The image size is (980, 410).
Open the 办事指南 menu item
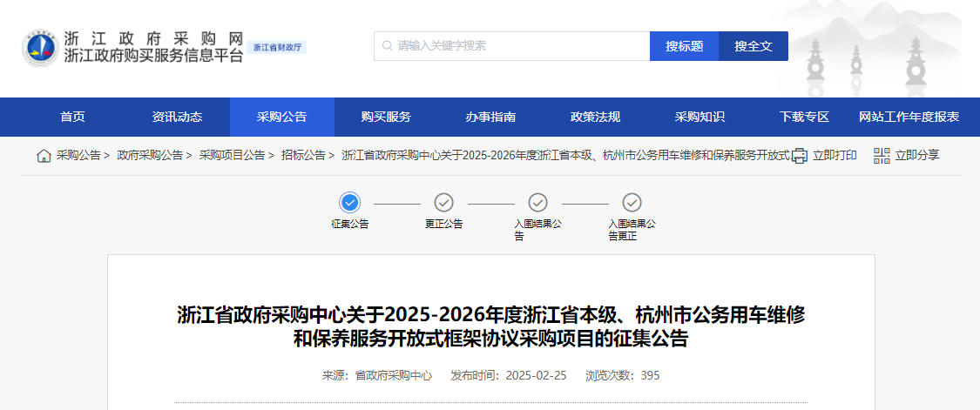tap(490, 118)
